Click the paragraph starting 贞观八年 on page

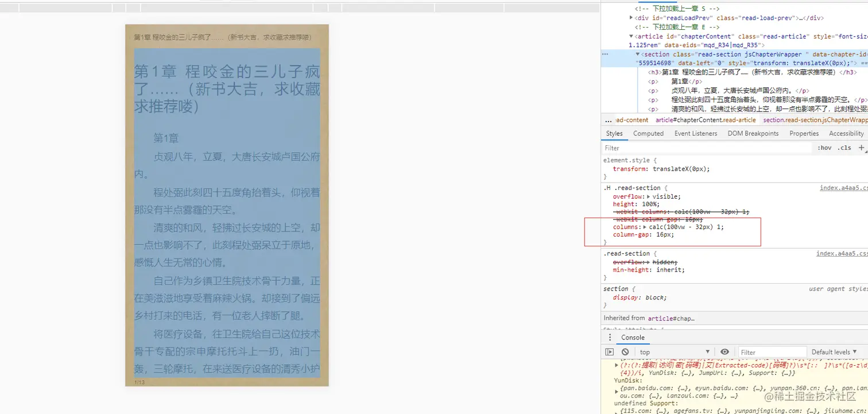[227, 165]
